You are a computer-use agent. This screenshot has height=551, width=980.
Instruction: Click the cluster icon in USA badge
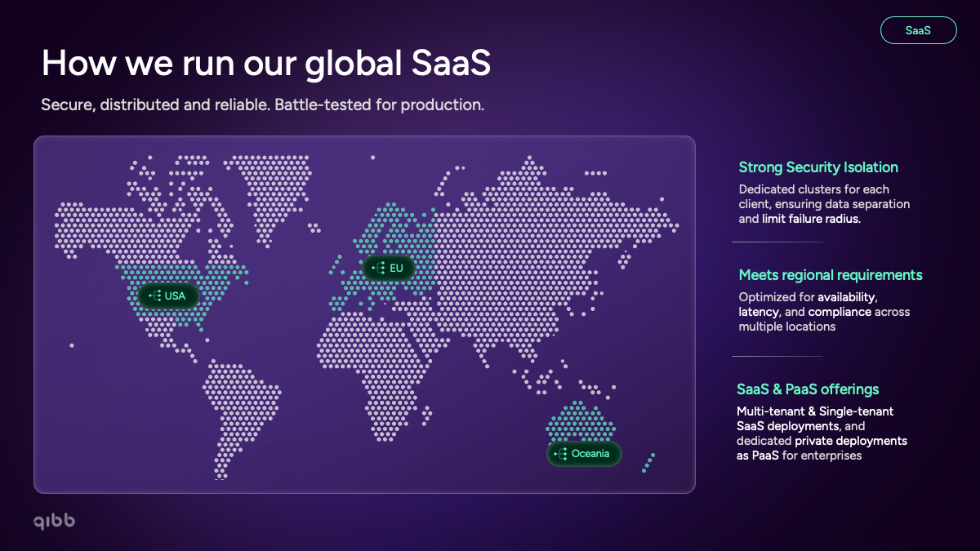pos(154,295)
